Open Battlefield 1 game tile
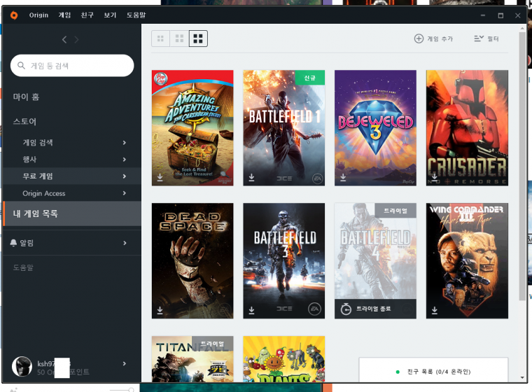This screenshot has width=532, height=392. [284, 128]
